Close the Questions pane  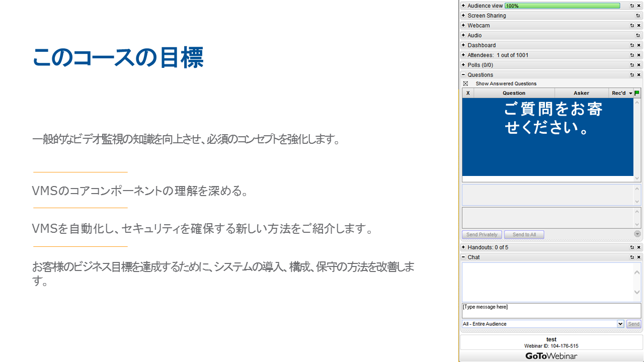pyautogui.click(x=639, y=75)
